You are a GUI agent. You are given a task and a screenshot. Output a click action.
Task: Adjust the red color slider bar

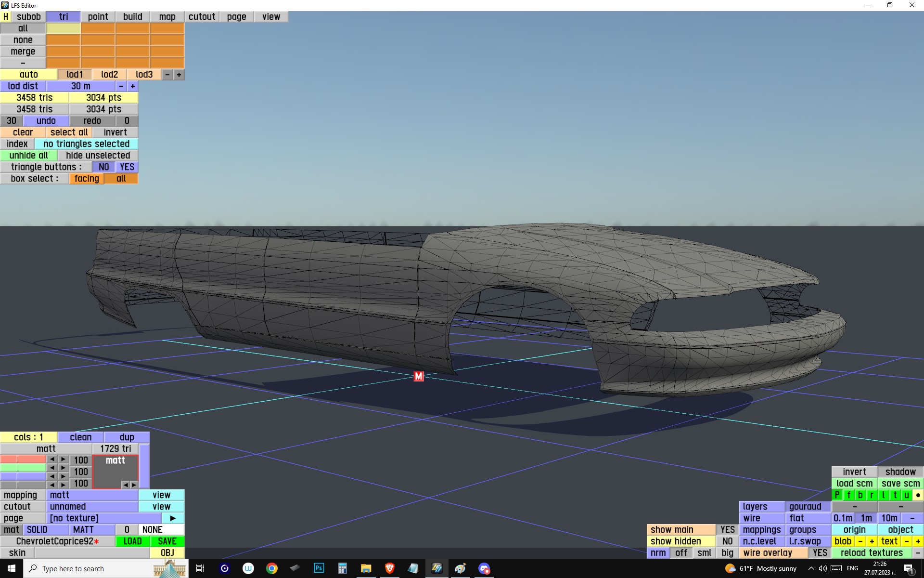tap(23, 460)
